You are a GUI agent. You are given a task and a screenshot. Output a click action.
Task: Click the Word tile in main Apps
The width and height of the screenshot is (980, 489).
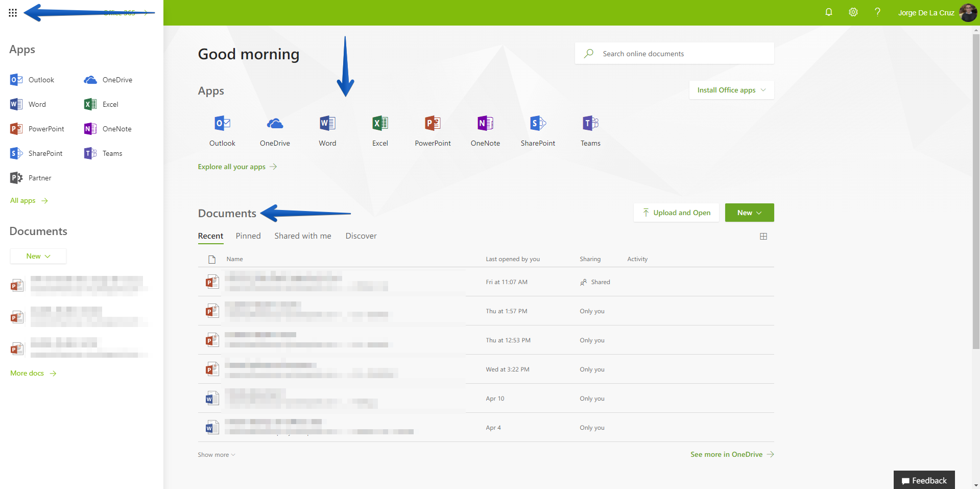(327, 130)
